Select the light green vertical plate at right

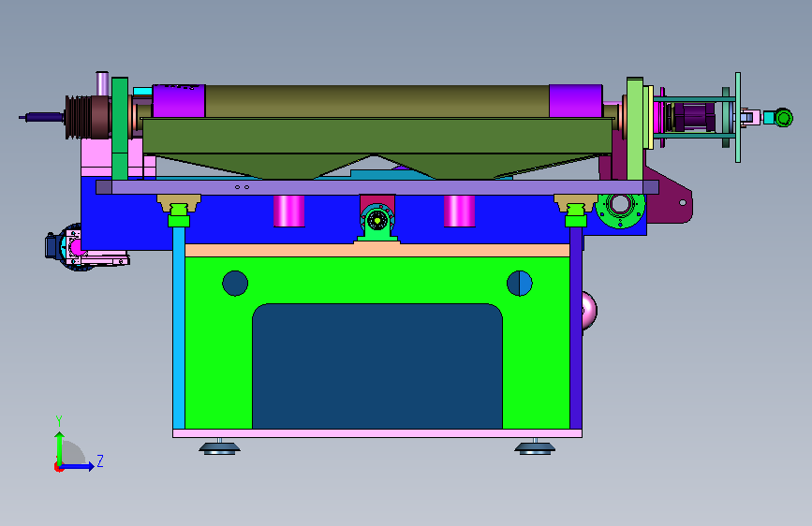[x=635, y=128]
